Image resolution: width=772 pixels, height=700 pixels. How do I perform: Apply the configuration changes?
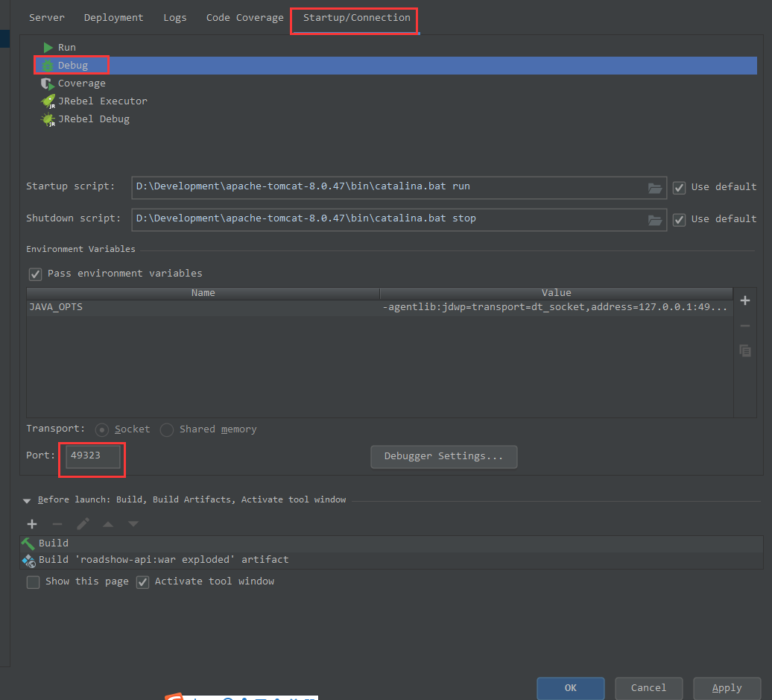[727, 687]
